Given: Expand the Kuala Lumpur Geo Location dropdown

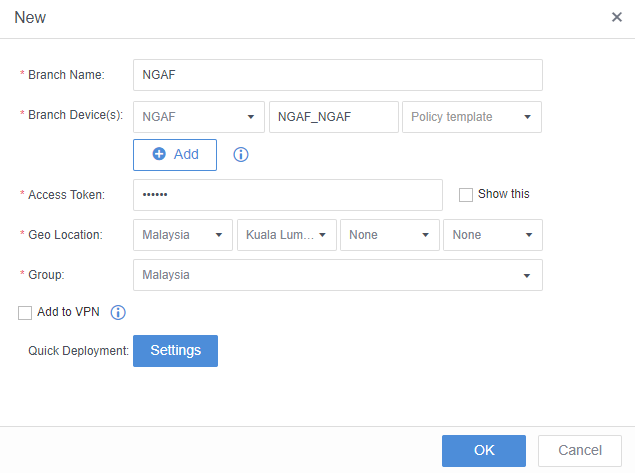Looking at the screenshot, I should (x=286, y=235).
